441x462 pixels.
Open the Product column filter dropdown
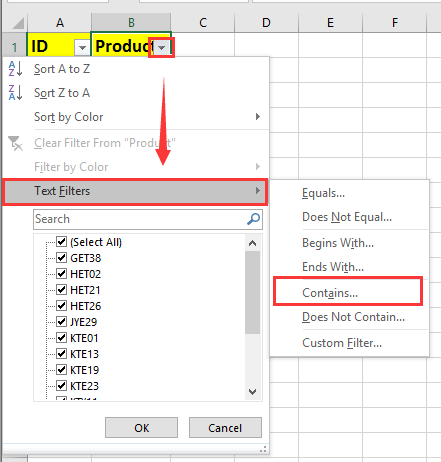(x=162, y=48)
